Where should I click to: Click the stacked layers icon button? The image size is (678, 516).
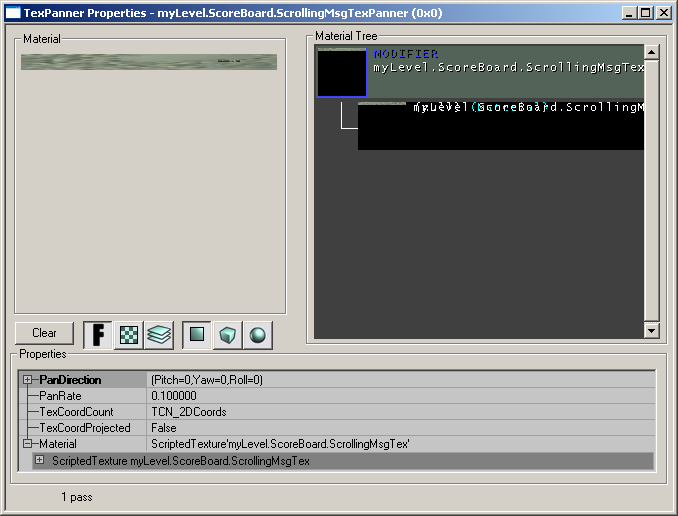point(159,335)
